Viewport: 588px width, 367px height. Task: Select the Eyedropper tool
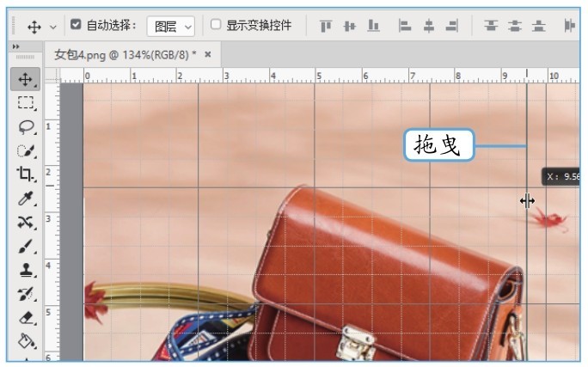pyautogui.click(x=25, y=199)
